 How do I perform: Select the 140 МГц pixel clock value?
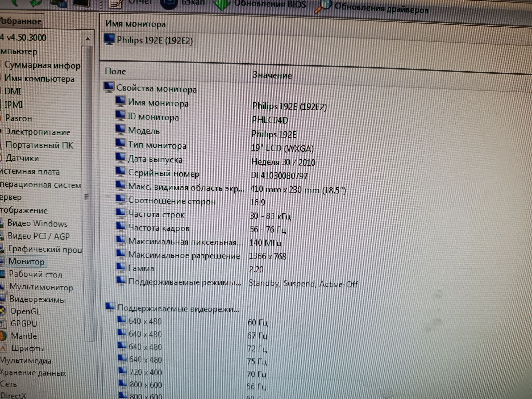265,243
